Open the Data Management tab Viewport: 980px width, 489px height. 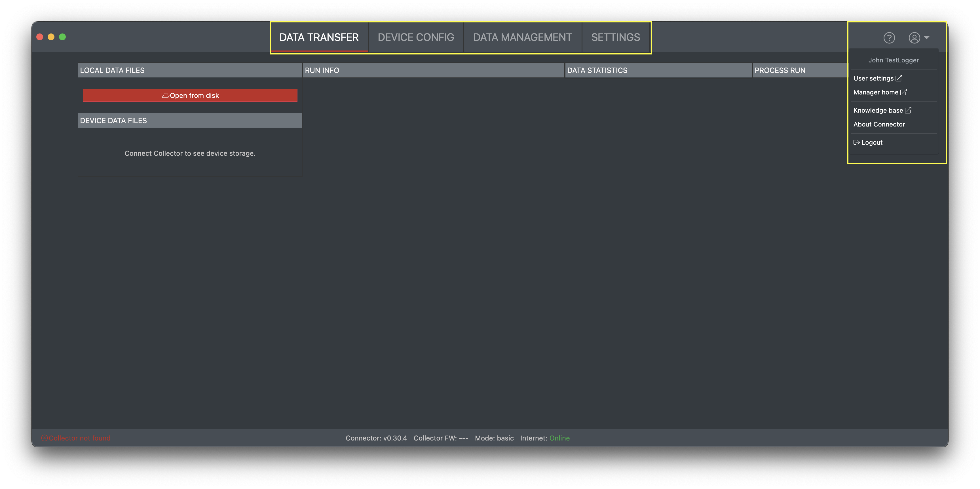coord(522,37)
